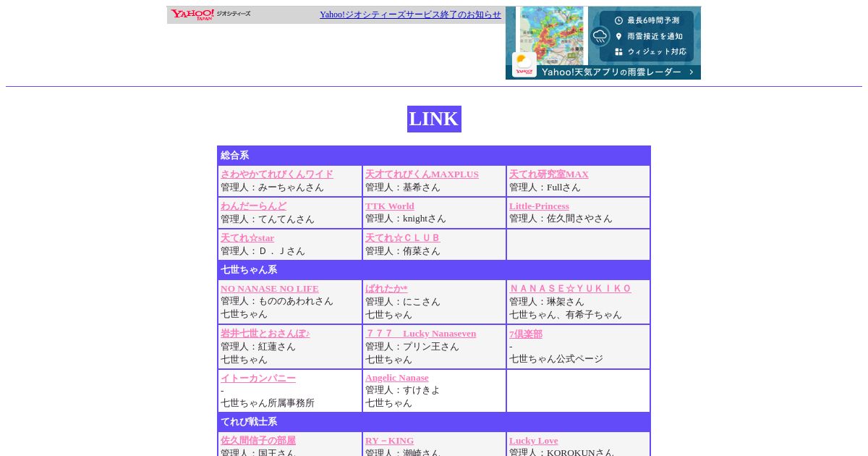Click the text 管理人：Ｄ．Ｊさん
Viewport: 868px width, 456px height.
(263, 251)
